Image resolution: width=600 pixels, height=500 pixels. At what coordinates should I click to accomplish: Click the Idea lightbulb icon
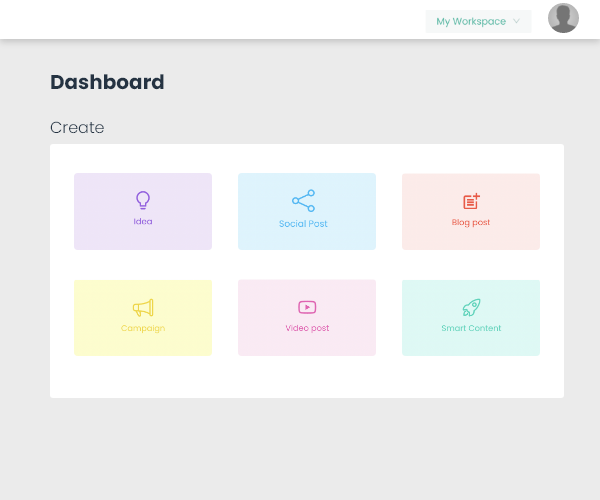[143, 200]
